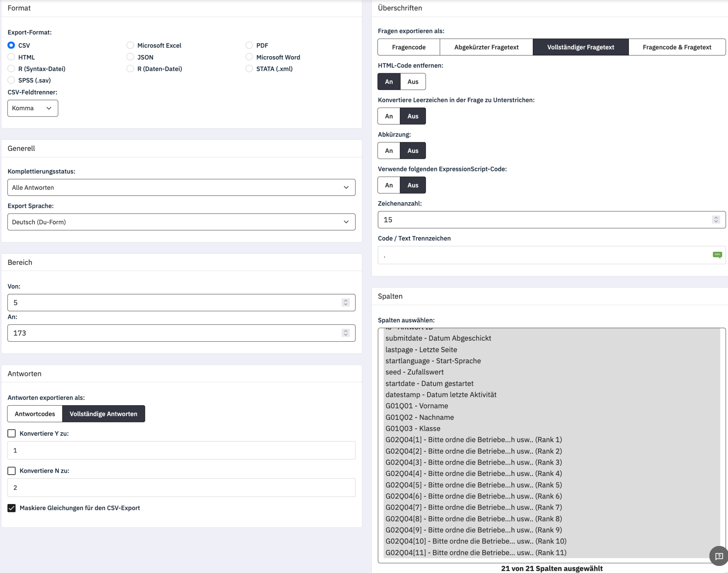Set Abkürzung to An
The image size is (728, 573).
(389, 150)
